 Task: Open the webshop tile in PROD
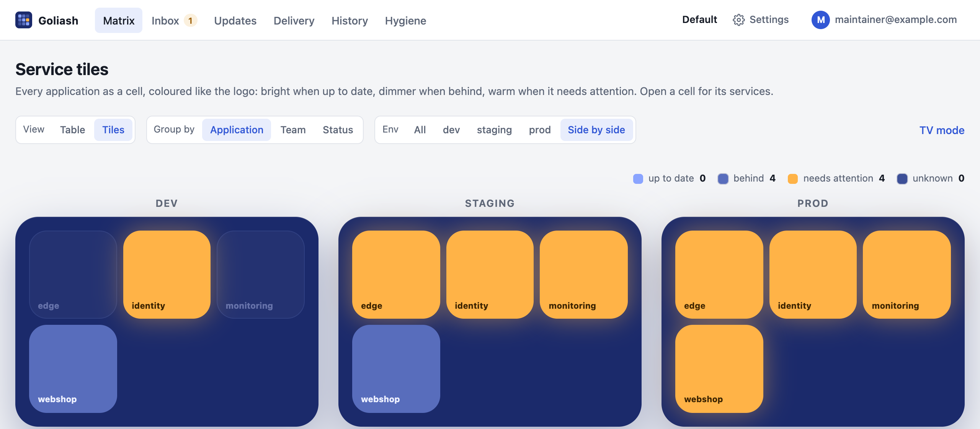719,368
